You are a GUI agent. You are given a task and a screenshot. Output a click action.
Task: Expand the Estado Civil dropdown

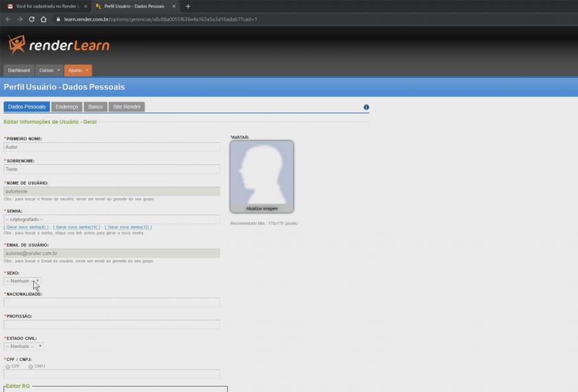24,347
